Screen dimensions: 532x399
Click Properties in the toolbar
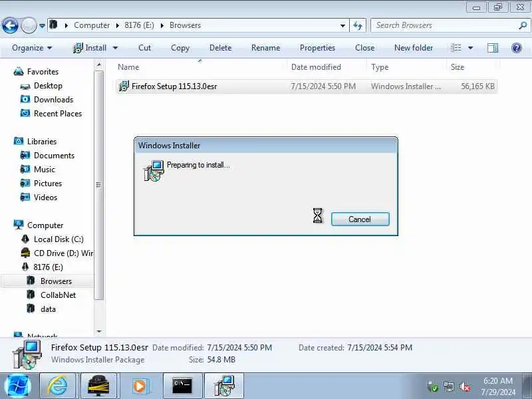click(318, 48)
